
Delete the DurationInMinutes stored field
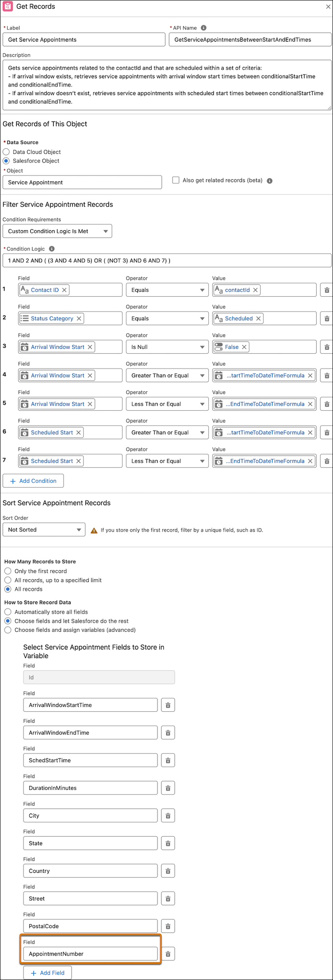[168, 788]
